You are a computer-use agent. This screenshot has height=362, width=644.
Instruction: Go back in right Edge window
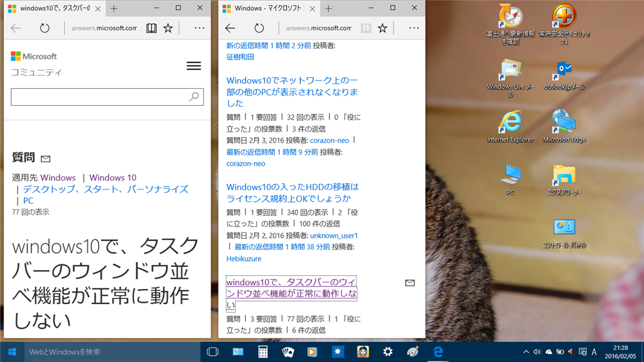(x=230, y=28)
